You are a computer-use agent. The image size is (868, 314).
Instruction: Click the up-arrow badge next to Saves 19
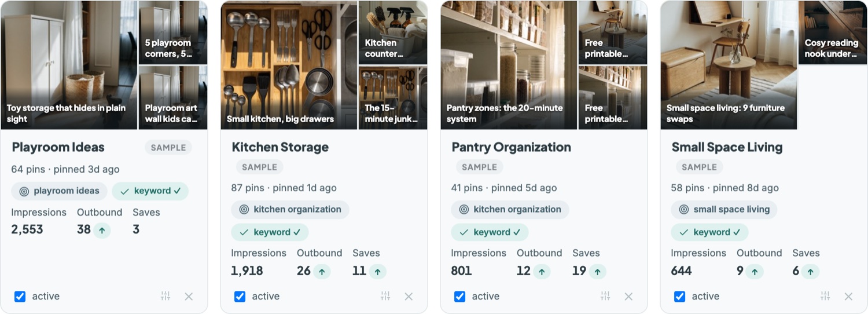[597, 271]
